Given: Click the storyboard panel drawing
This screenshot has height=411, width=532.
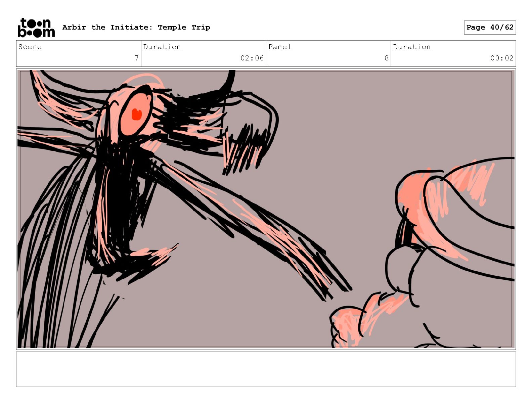Looking at the screenshot, I should (266, 209).
